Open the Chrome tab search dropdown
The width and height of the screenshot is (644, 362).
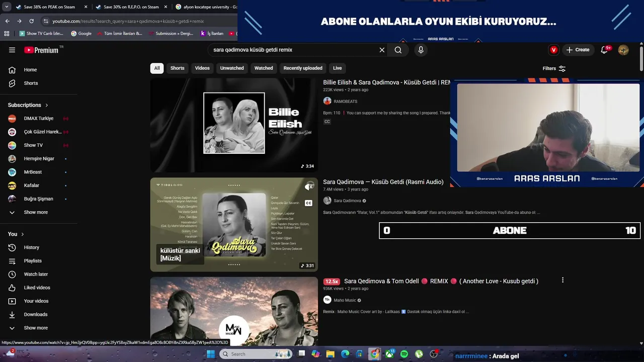[x=7, y=7]
